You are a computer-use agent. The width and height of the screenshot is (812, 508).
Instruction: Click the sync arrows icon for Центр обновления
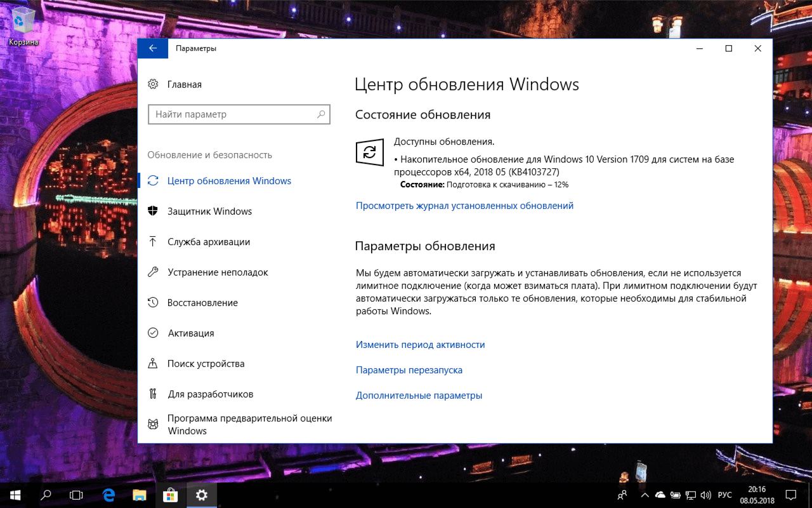point(153,180)
